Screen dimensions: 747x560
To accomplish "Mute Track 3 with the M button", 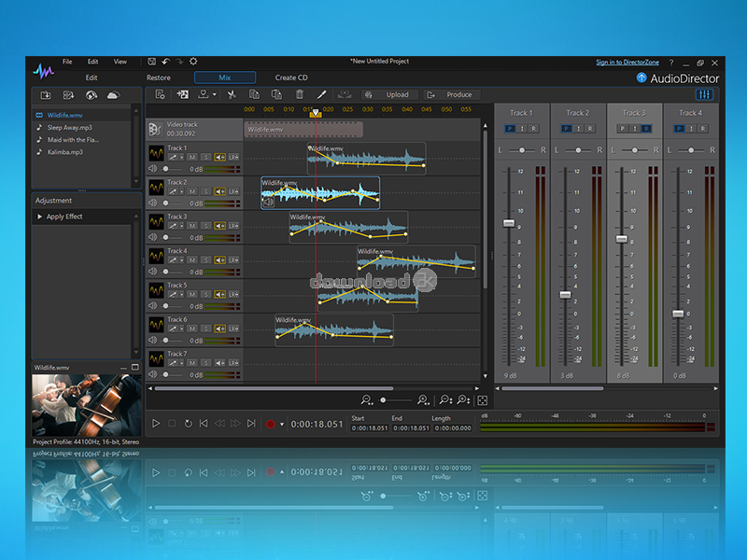I will pyautogui.click(x=192, y=226).
